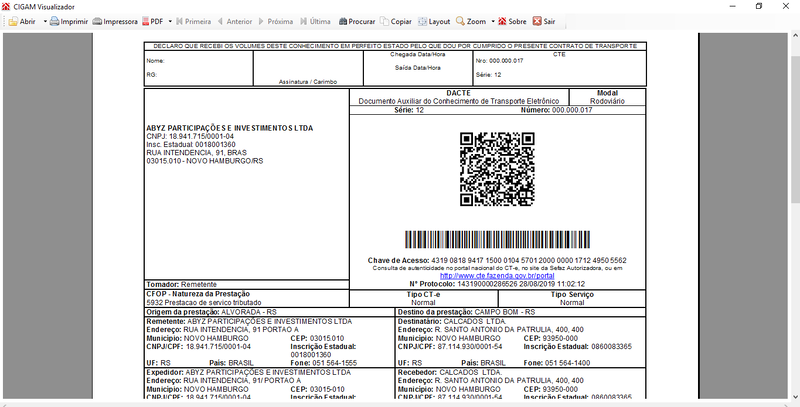The image size is (800, 407).
Task: Click destinatário CNPJ 87.114.930/0001-54
Action: pyautogui.click(x=450, y=347)
